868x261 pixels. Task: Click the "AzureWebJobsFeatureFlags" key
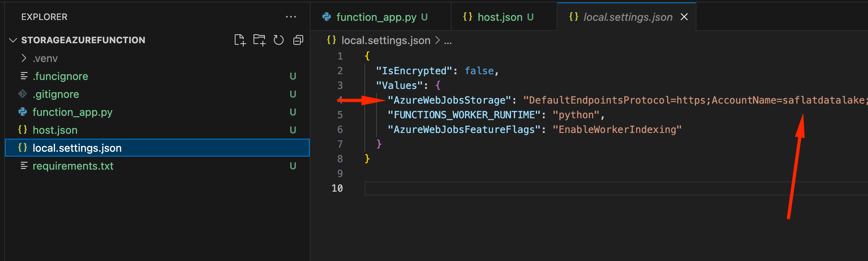pyautogui.click(x=464, y=130)
